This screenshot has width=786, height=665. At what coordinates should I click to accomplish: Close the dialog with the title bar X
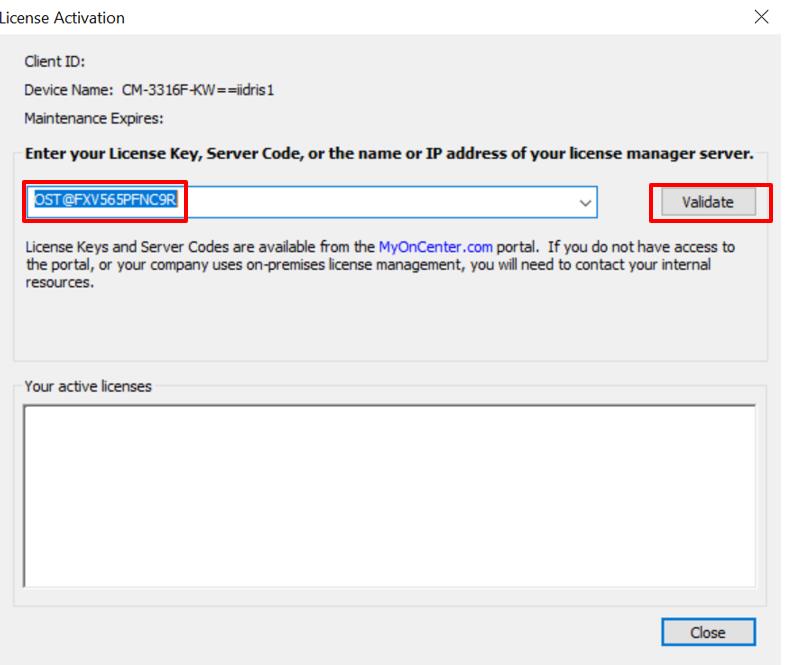(x=762, y=17)
